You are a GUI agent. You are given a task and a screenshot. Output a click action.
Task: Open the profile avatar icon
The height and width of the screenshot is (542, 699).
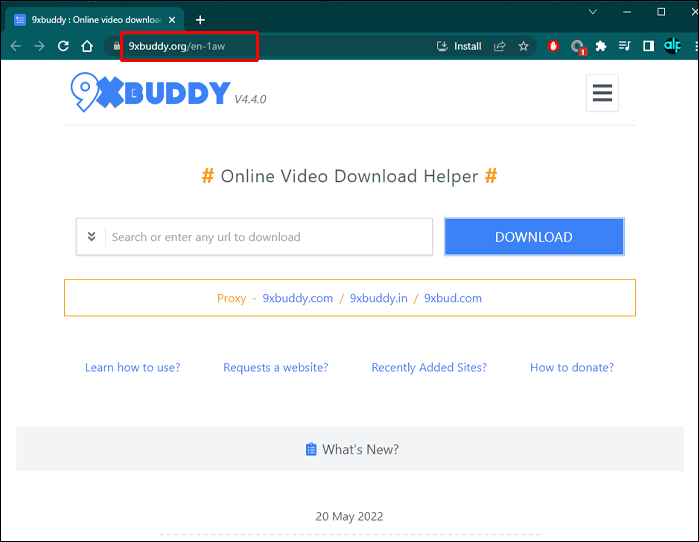pos(672,45)
